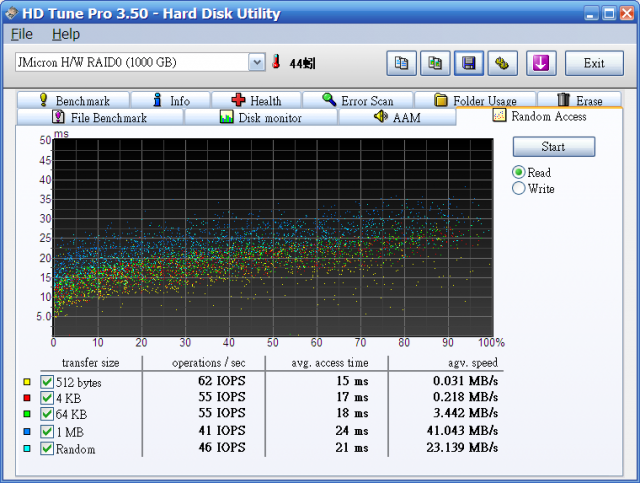Click the red thermometer temperature icon
The width and height of the screenshot is (640, 483).
click(276, 63)
